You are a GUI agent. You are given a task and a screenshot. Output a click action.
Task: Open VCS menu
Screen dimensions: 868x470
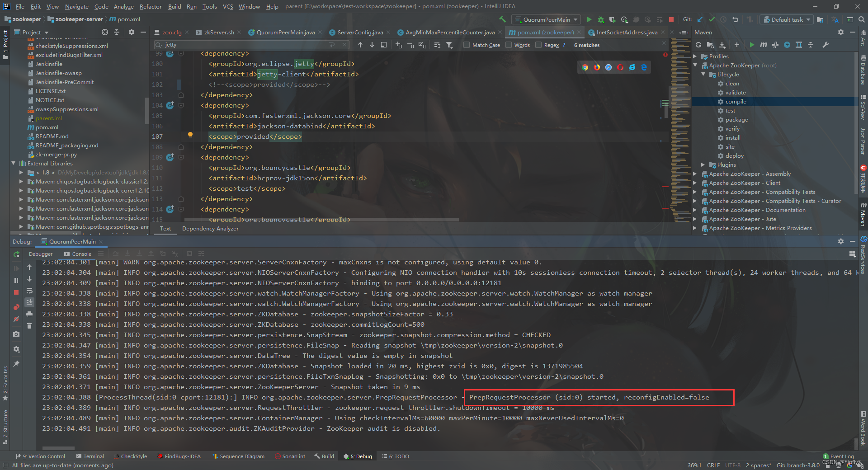228,6
